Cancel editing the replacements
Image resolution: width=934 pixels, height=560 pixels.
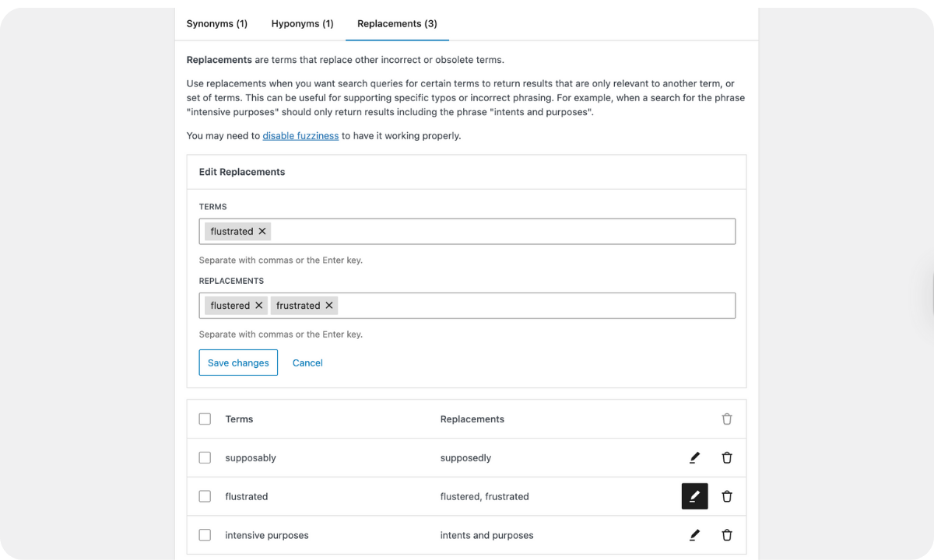click(x=307, y=363)
